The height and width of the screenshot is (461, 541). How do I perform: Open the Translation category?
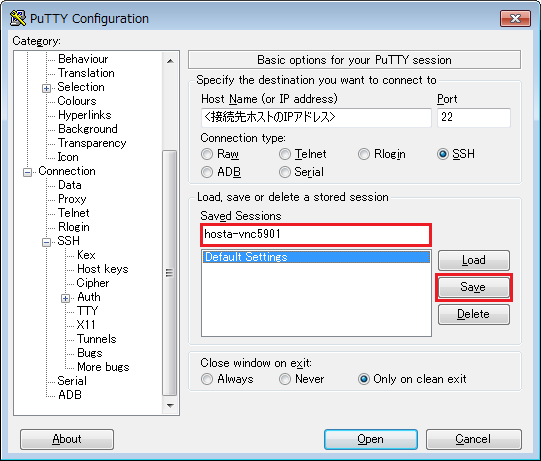point(86,73)
